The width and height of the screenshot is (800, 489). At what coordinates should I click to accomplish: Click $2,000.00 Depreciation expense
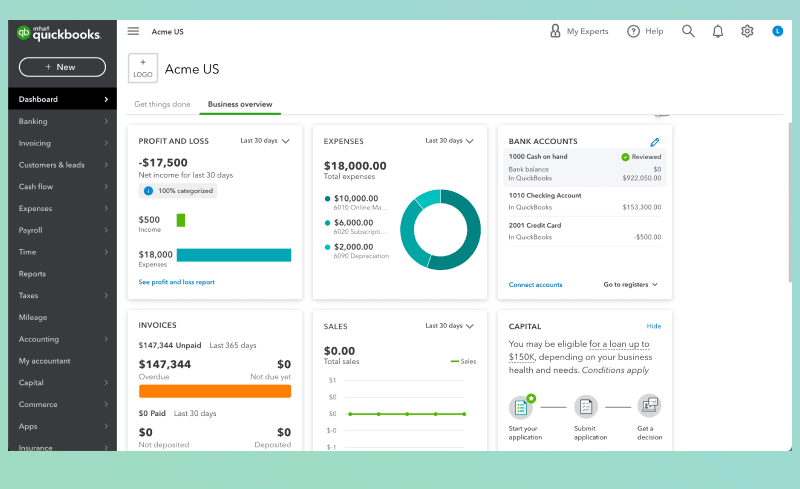[357, 251]
